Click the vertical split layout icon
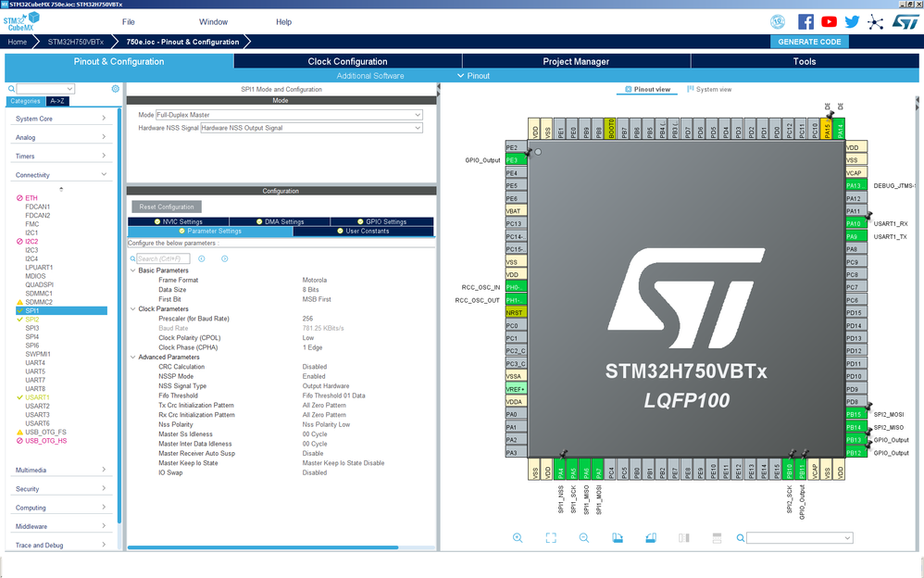Screen dimensions: 924x578 tap(684, 537)
